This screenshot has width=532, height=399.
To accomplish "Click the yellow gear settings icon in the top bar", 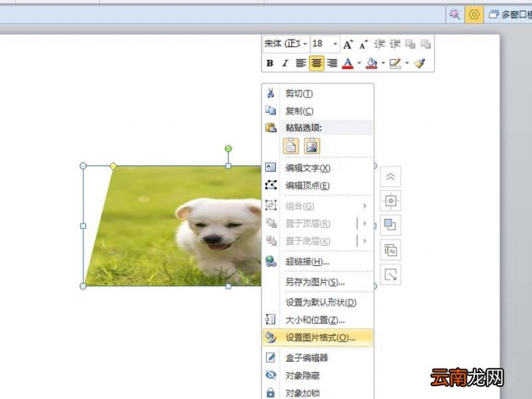I will [474, 14].
